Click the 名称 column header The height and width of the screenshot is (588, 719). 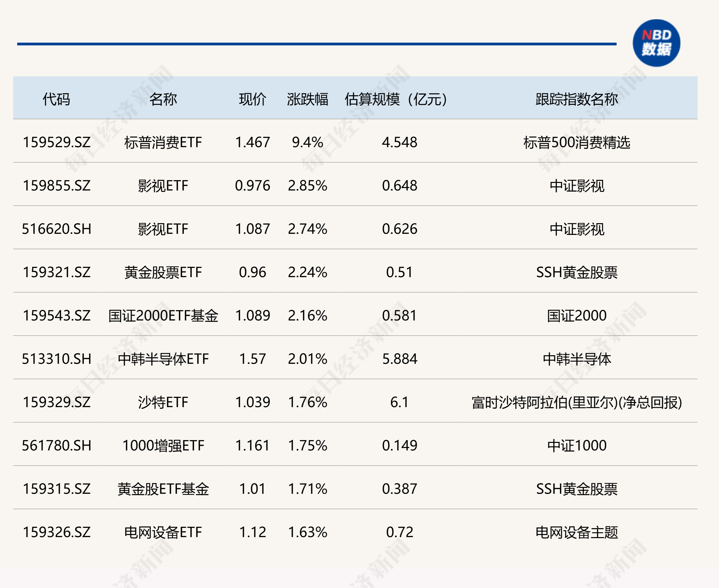click(163, 99)
